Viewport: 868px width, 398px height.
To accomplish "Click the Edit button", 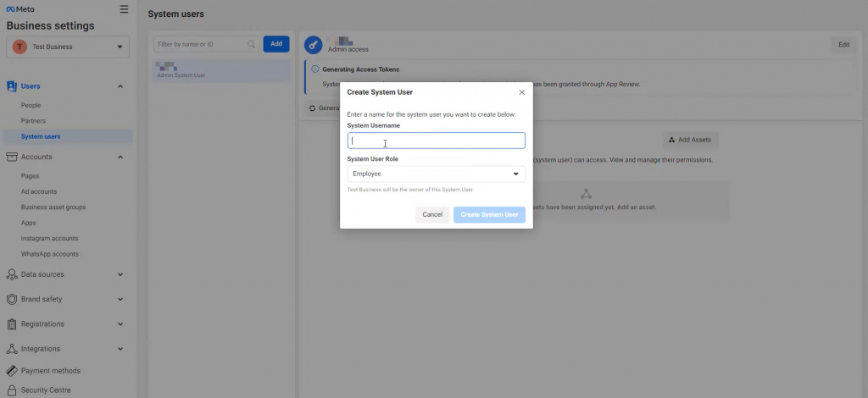I will coord(843,46).
